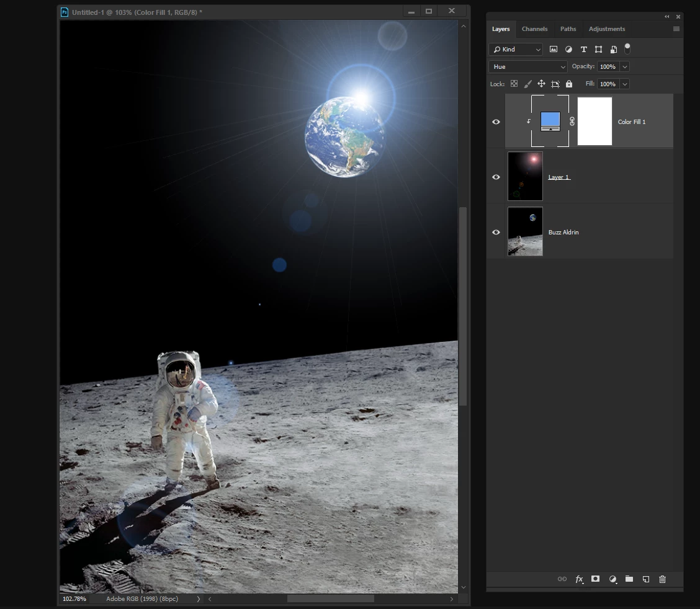
Task: Filter layers by shape layer icon
Action: coord(599,49)
